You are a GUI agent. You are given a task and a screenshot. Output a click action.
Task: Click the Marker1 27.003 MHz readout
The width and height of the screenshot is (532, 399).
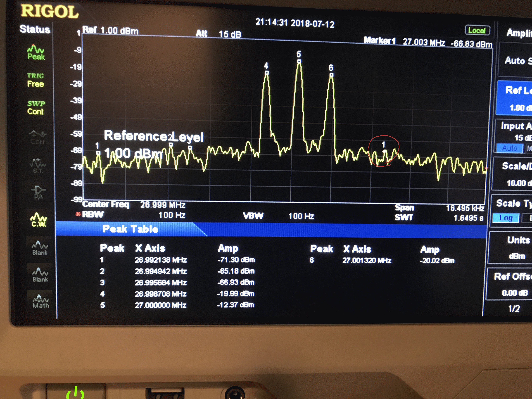click(x=428, y=42)
